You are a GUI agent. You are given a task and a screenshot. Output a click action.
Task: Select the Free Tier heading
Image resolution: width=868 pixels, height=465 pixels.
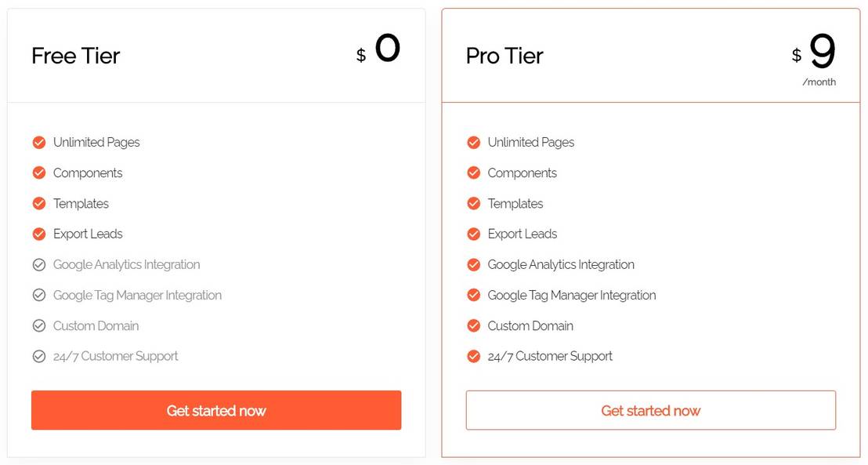(76, 56)
